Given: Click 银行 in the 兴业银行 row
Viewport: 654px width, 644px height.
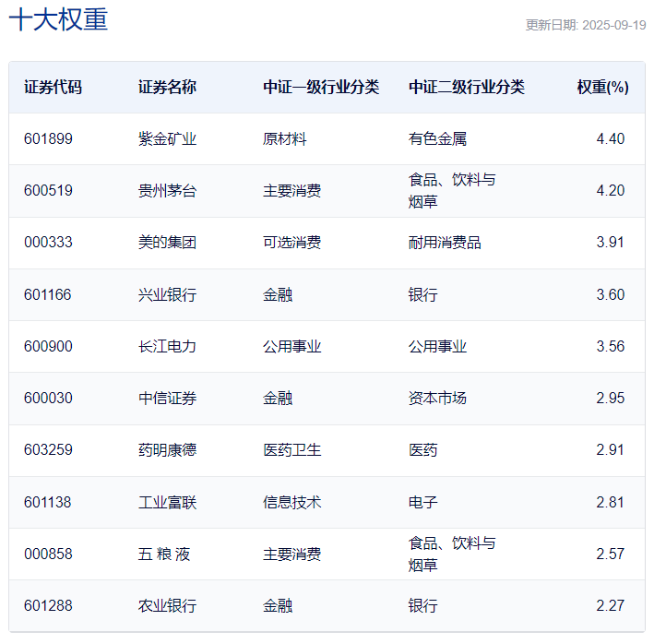Looking at the screenshot, I should click(x=422, y=295).
